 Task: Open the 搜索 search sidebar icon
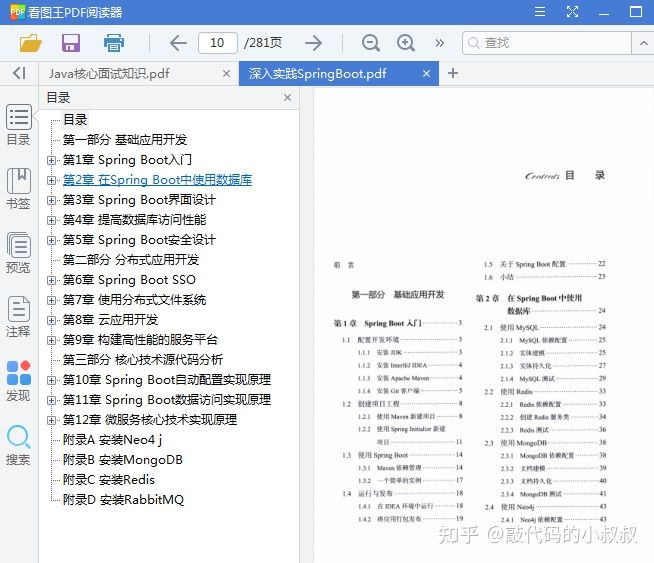(18, 445)
